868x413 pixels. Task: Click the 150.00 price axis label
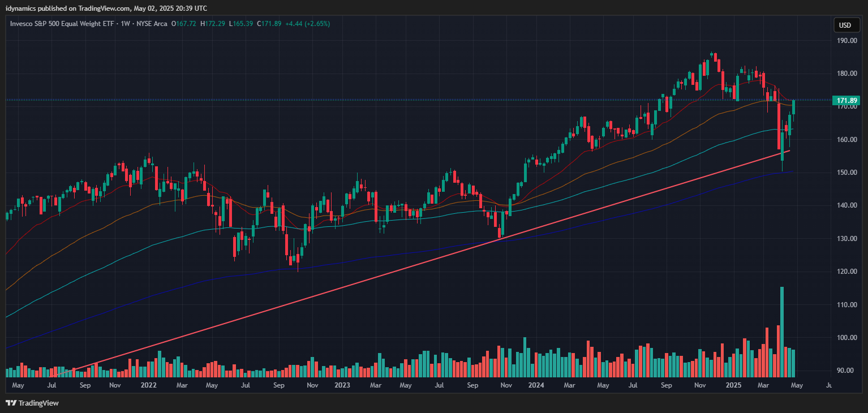[x=847, y=173]
